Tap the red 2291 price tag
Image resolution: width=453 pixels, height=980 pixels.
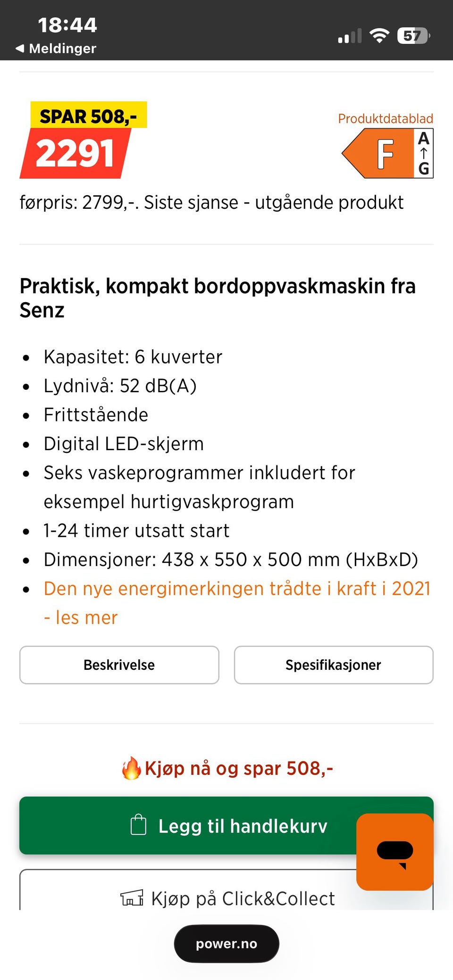tap(75, 153)
